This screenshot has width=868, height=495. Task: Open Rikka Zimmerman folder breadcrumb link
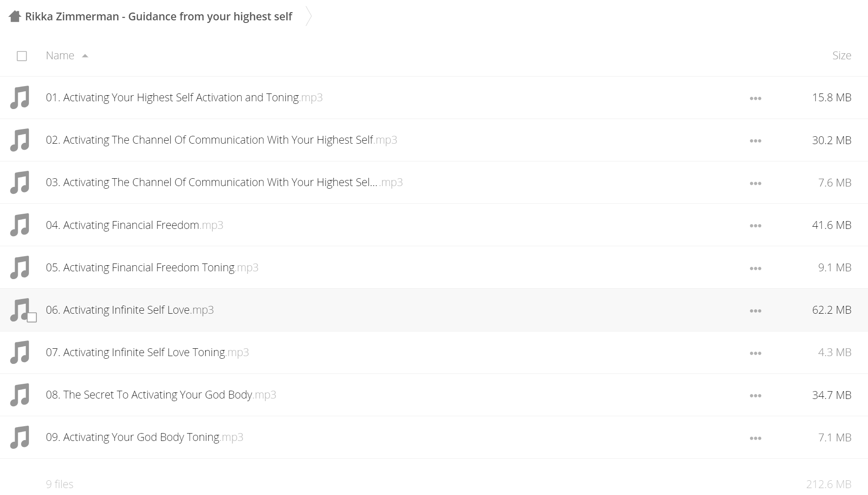point(159,16)
